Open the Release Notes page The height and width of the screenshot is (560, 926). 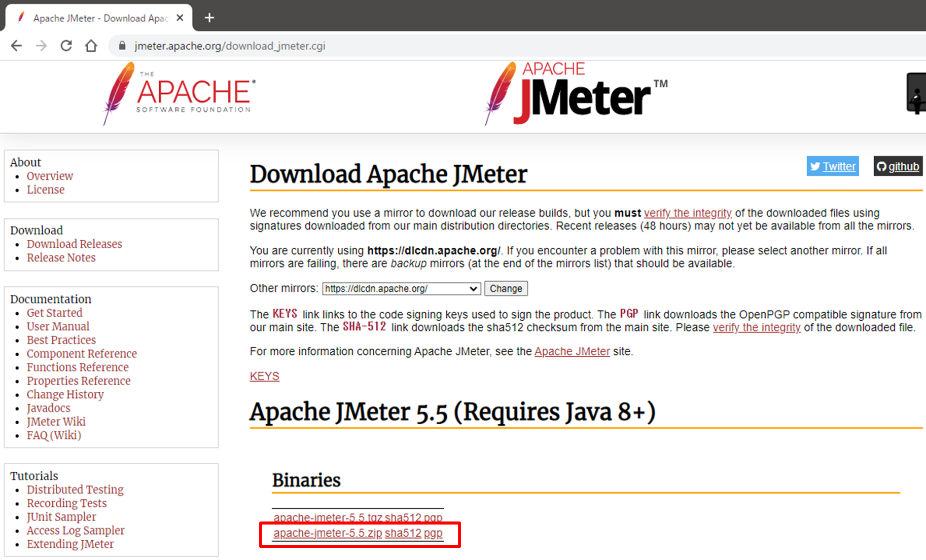[x=61, y=257]
